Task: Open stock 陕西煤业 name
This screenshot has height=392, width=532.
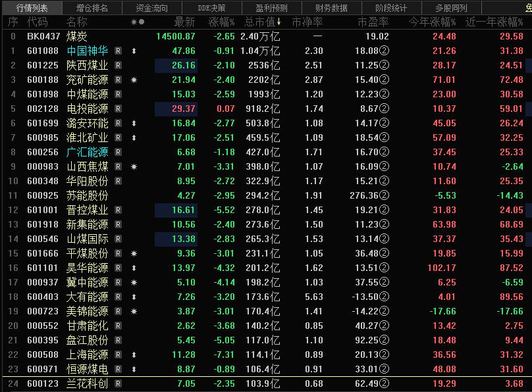Action: click(88, 65)
